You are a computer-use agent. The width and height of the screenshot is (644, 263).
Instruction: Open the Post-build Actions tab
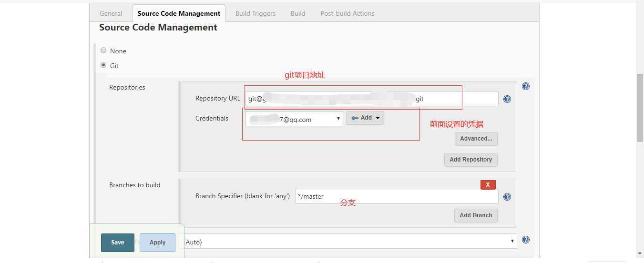348,13
